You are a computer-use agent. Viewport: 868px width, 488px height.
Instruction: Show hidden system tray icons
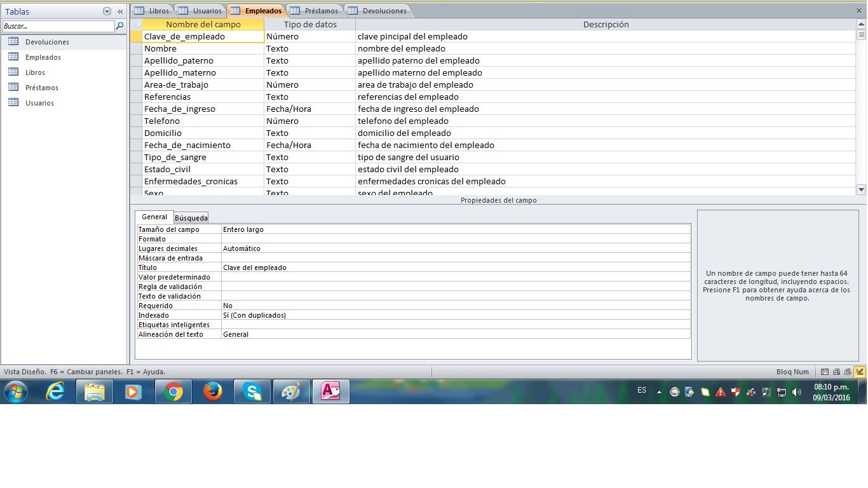pos(659,392)
